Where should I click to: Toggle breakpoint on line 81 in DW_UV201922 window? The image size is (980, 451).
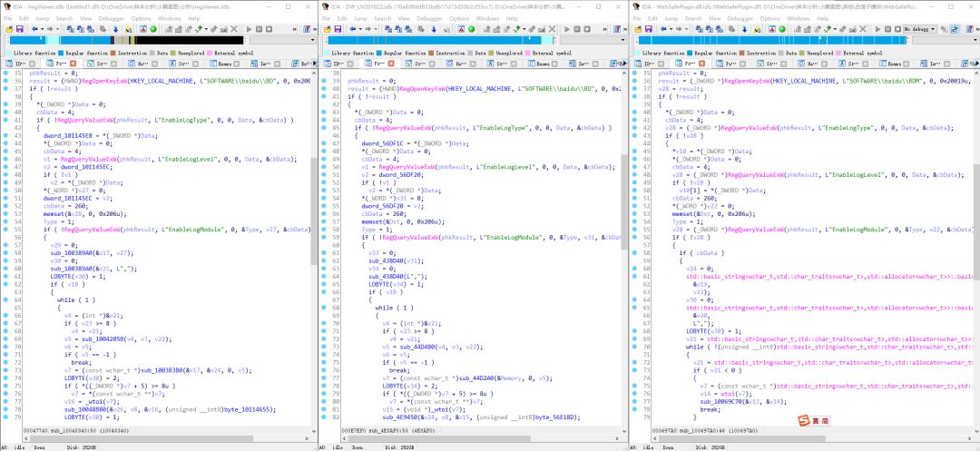(323, 408)
